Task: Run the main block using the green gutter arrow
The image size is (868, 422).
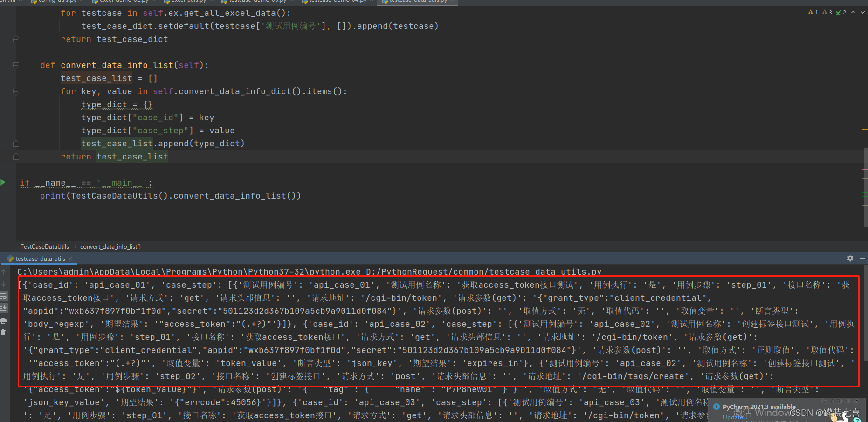Action: tap(3, 182)
